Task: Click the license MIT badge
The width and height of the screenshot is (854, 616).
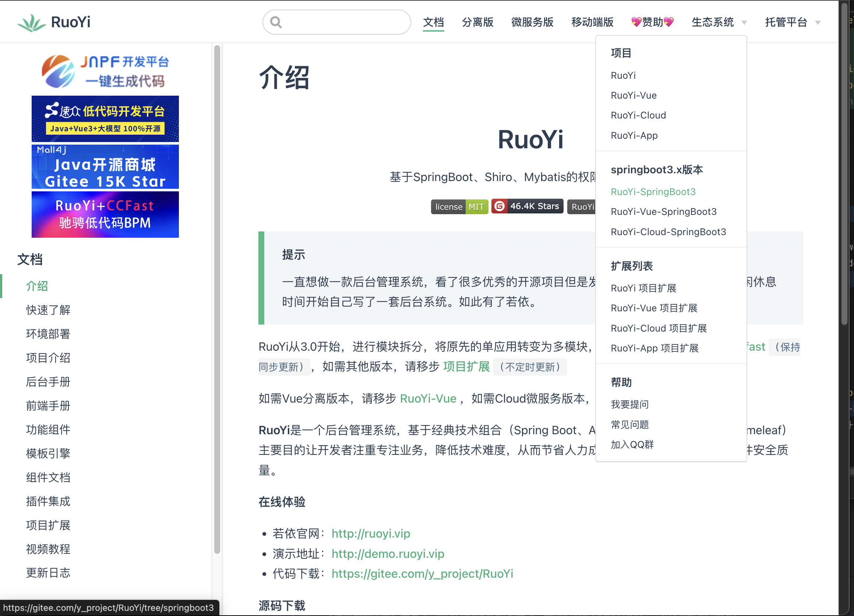Action: pyautogui.click(x=459, y=207)
